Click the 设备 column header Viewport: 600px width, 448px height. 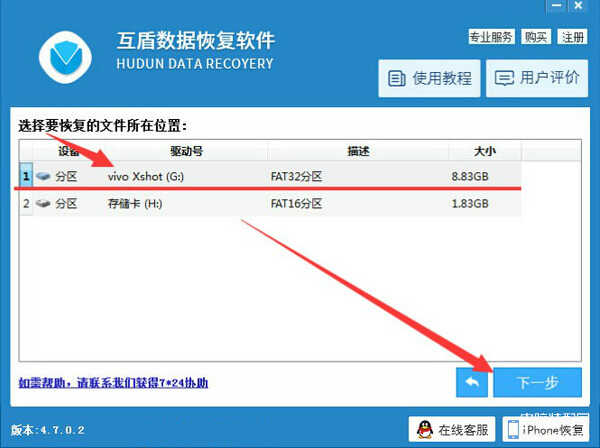[68, 152]
